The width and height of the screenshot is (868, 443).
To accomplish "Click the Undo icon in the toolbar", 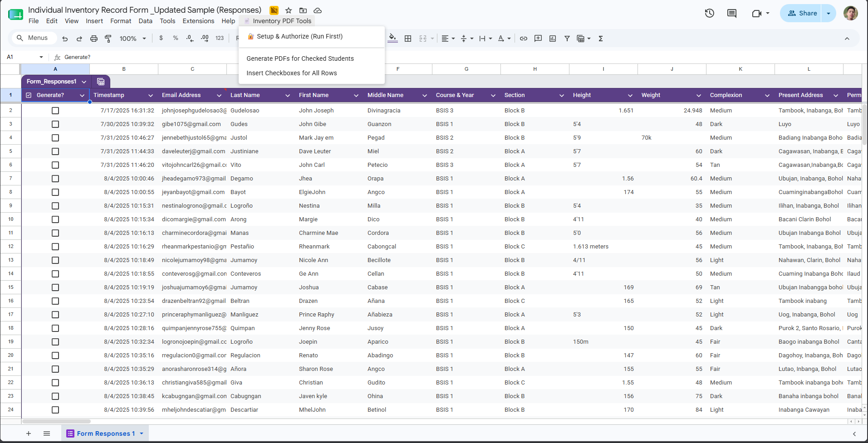I will click(65, 39).
